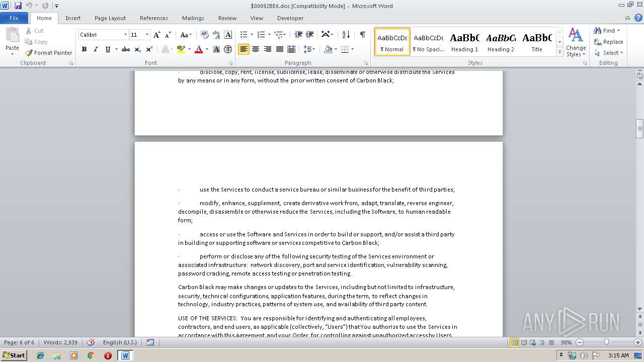Open the File tab

(x=14, y=18)
